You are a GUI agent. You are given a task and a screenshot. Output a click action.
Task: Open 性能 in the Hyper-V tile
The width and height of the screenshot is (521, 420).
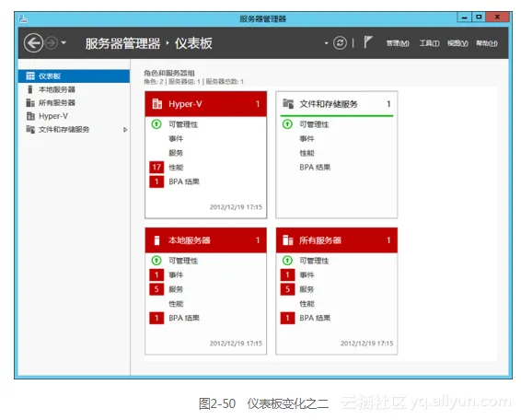point(176,168)
